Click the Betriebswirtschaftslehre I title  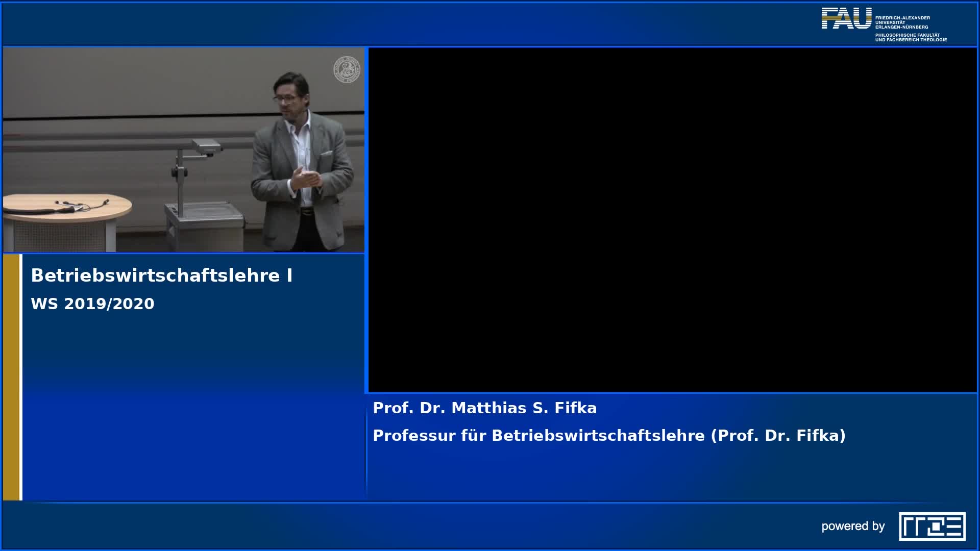click(x=161, y=275)
